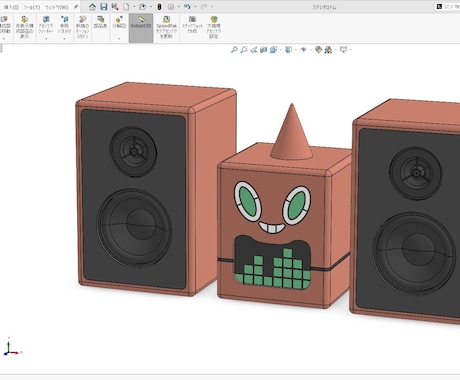Open the 挿入 (Insert) menu
Image resolution: width=460 pixels, height=380 pixels.
(10, 7)
